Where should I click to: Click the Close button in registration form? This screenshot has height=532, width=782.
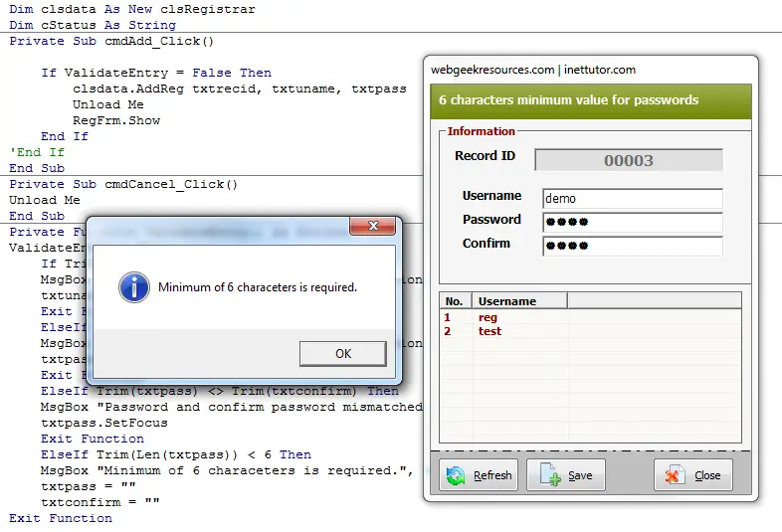693,475
